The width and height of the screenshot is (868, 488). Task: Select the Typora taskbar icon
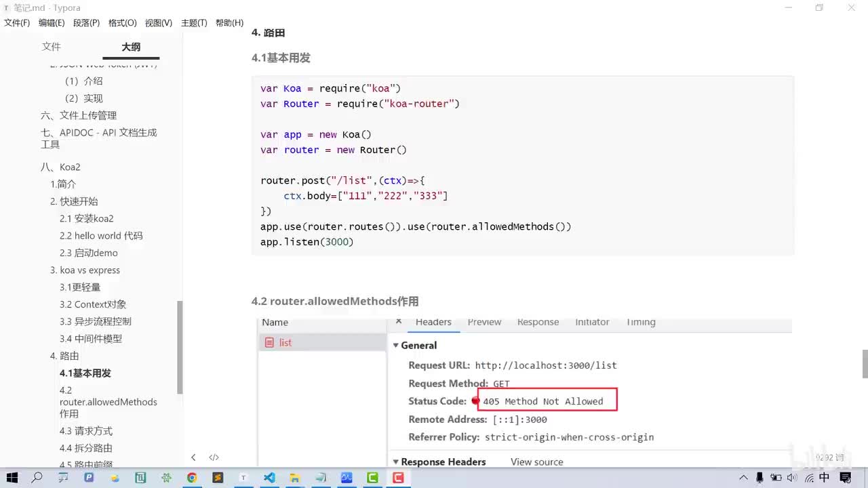click(243, 478)
